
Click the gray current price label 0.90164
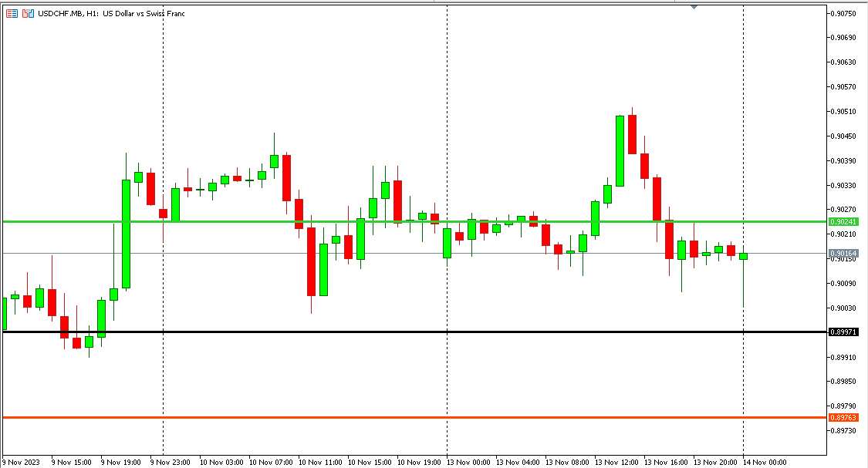click(843, 254)
